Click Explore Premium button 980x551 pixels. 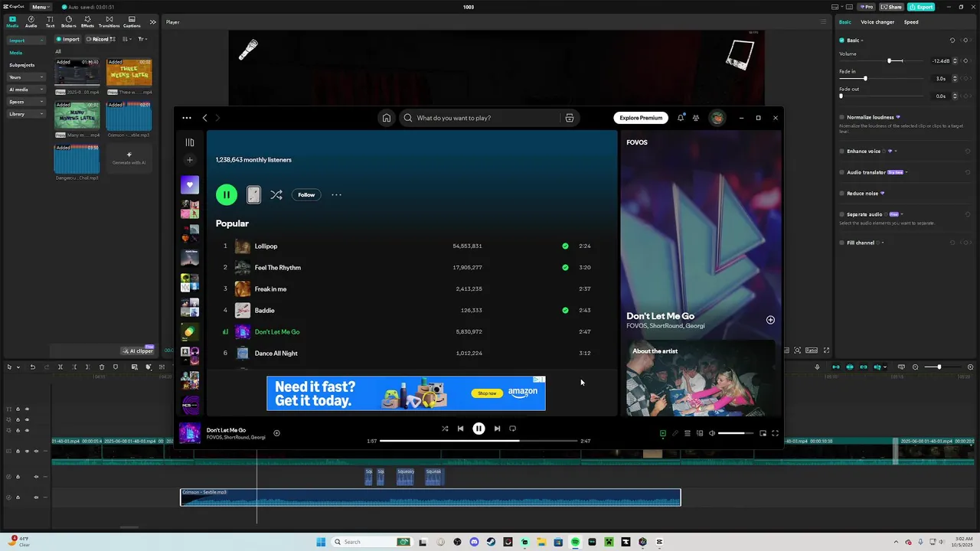(641, 118)
